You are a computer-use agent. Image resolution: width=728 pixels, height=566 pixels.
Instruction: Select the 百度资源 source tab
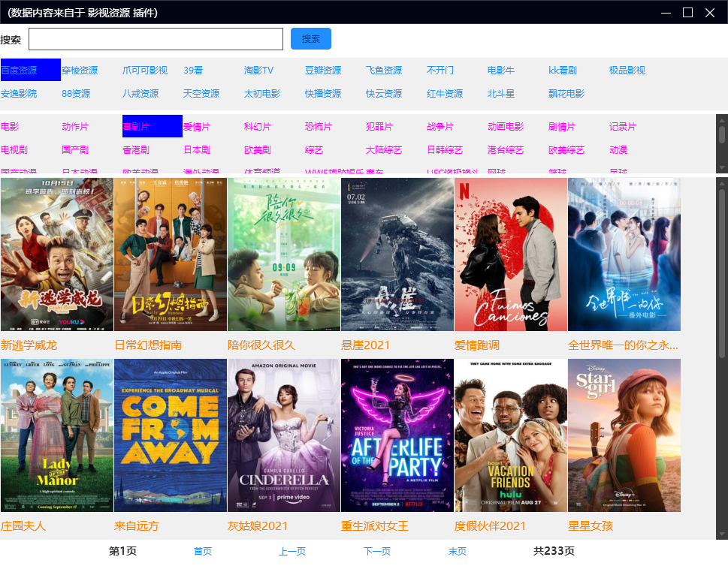[x=31, y=70]
